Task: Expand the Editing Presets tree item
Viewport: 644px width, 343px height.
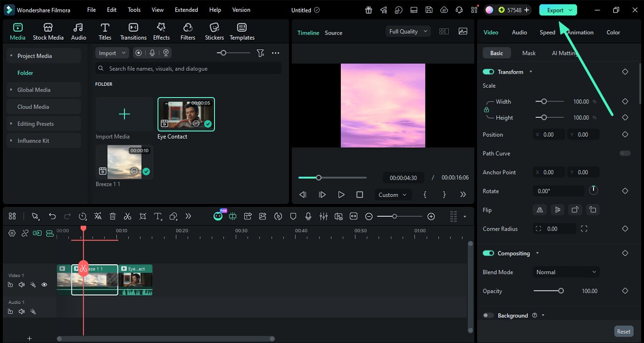Action: point(11,124)
